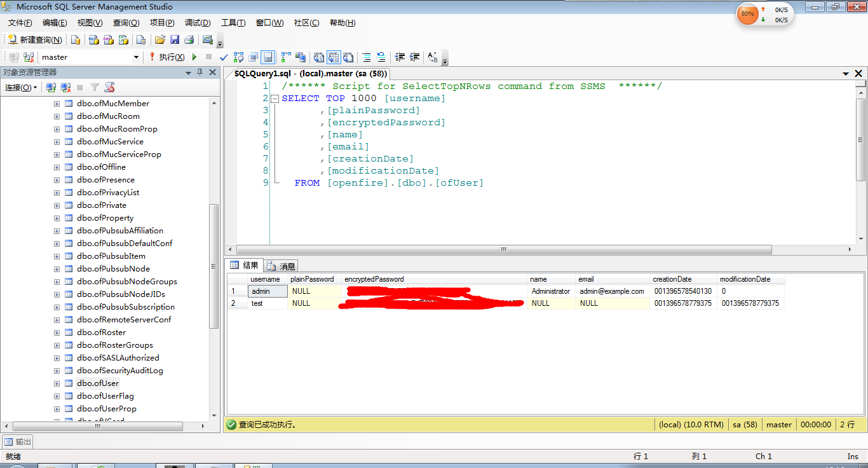The height and width of the screenshot is (468, 868).
Task: Open the Query Options icon
Action: point(254,57)
